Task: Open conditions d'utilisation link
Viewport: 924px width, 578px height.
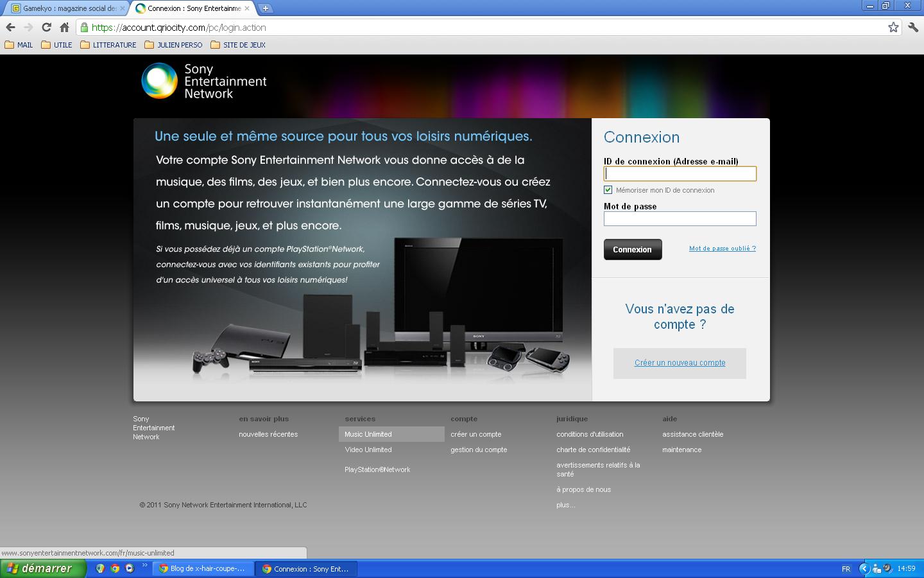Action: tap(590, 434)
